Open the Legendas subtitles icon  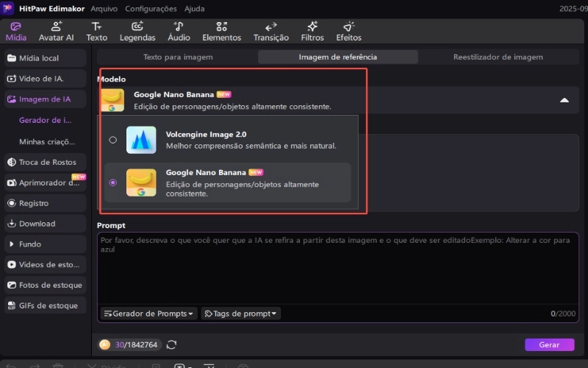[137, 26]
